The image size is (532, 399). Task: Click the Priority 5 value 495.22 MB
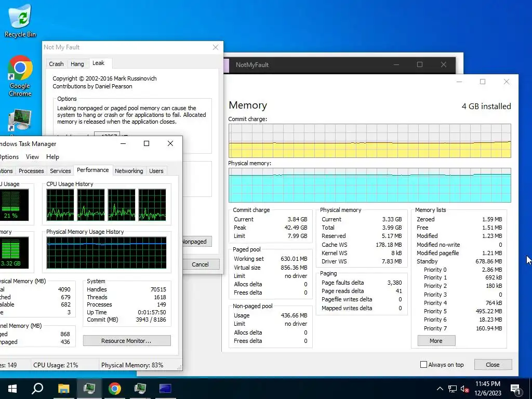[x=488, y=312]
